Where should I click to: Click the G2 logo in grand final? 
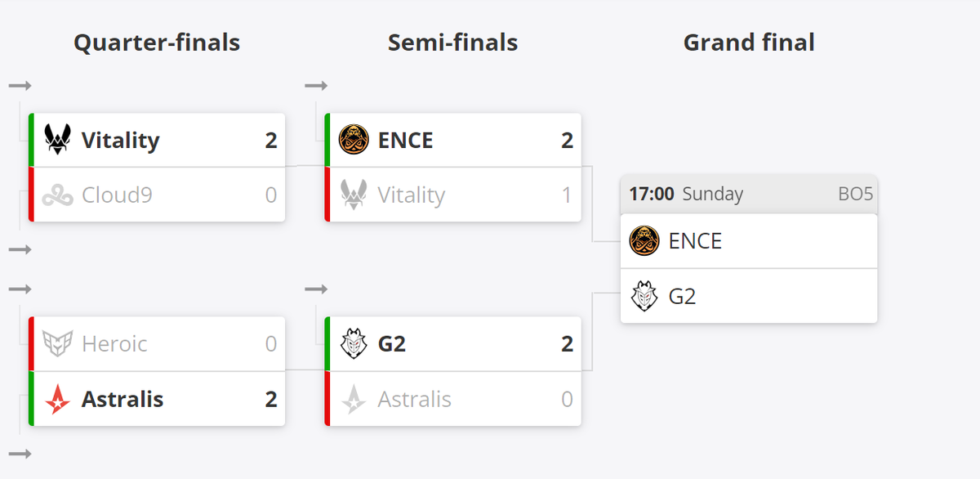pyautogui.click(x=644, y=296)
